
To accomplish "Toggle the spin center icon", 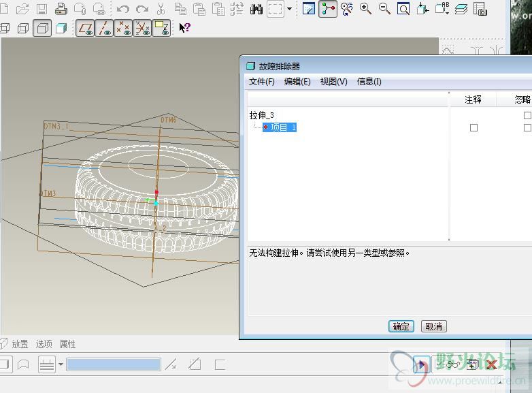I will (x=328, y=9).
